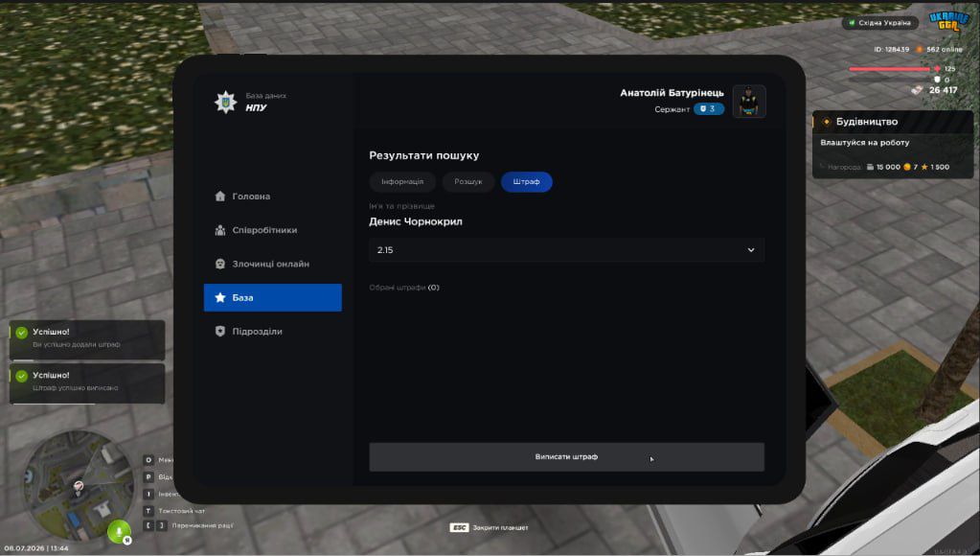Select the Штраф tab
980x556 pixels.
(526, 182)
